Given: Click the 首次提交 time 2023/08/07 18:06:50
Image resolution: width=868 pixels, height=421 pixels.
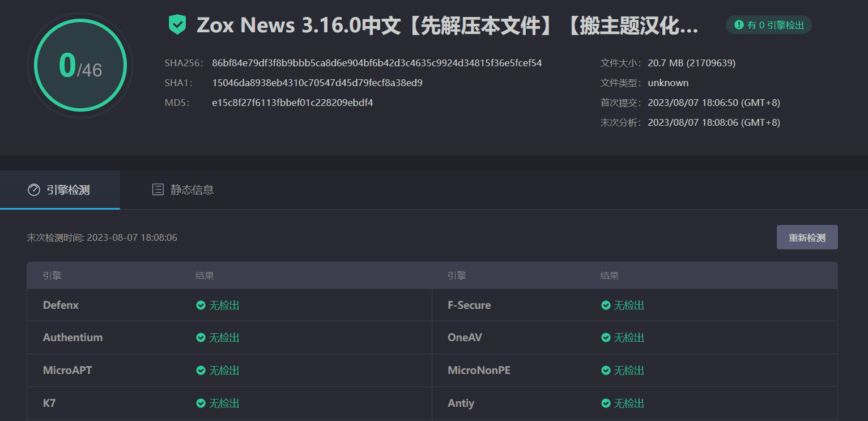Looking at the screenshot, I should (714, 103).
